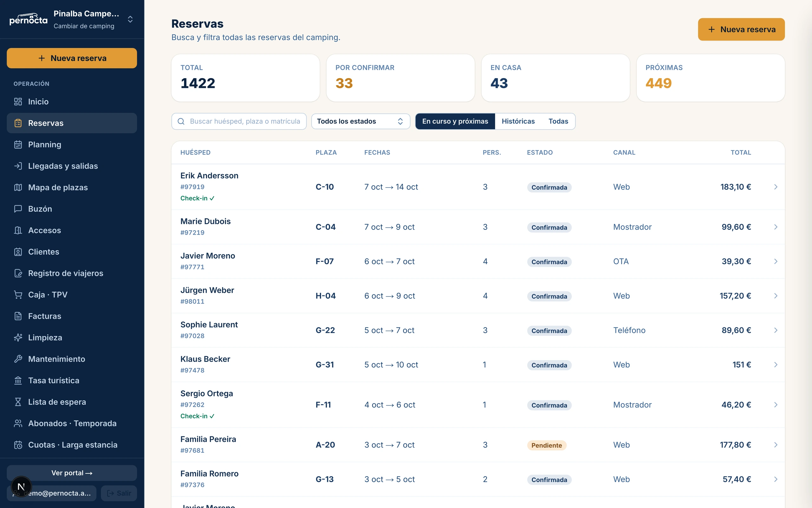This screenshot has height=508, width=812.
Task: Click the demo@pernocta account button
Action: coord(52,493)
